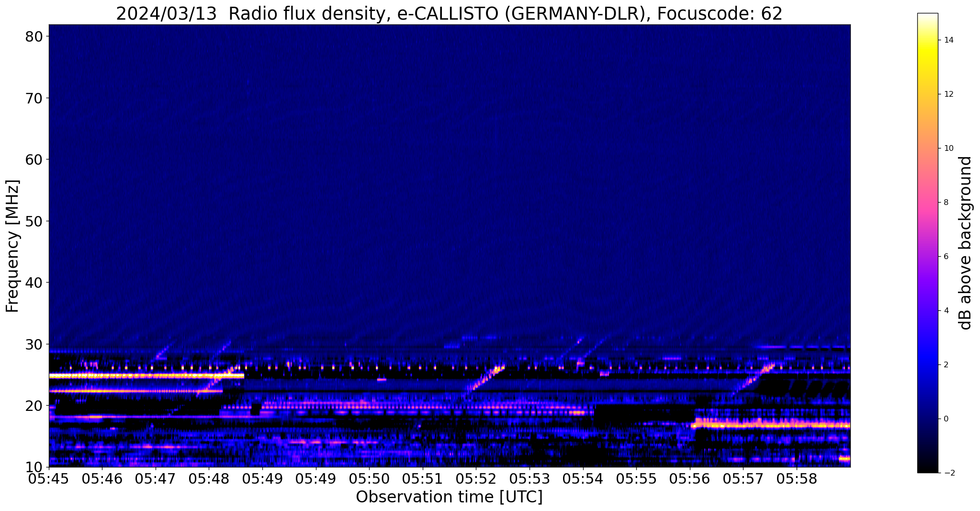Click the 70 tick on frequency axis

(35, 98)
